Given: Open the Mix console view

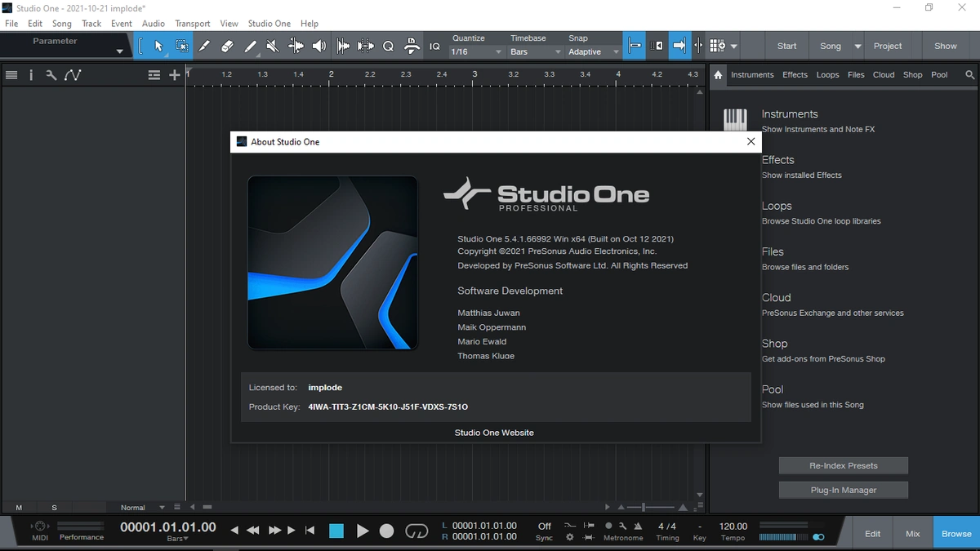Looking at the screenshot, I should pyautogui.click(x=912, y=534).
